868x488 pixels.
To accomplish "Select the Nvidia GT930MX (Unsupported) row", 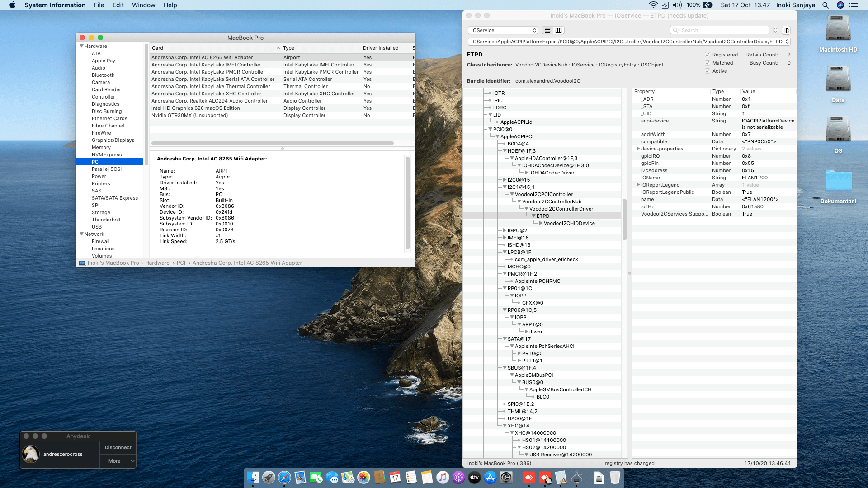I will (282, 115).
